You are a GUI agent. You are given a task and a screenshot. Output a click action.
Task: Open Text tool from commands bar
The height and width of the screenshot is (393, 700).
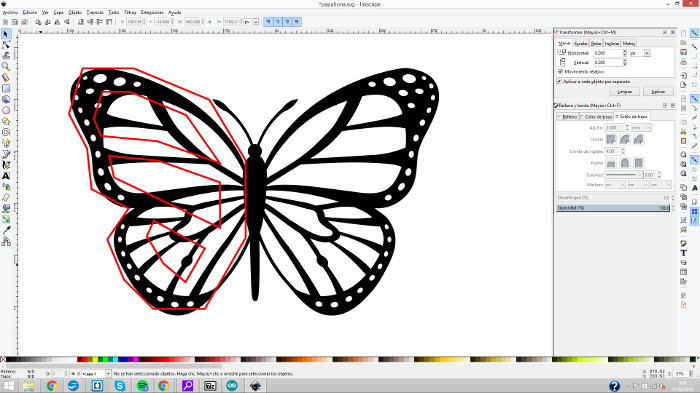[683, 253]
